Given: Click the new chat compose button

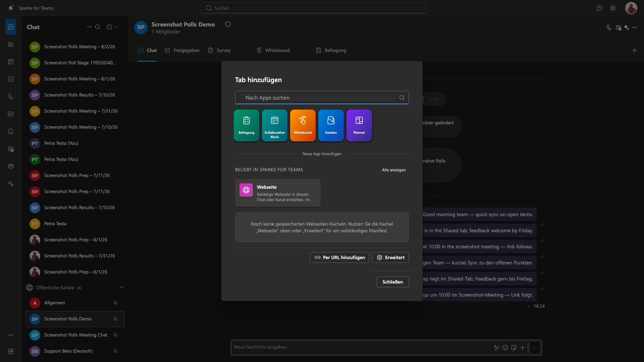Looking at the screenshot, I should 109,27.
